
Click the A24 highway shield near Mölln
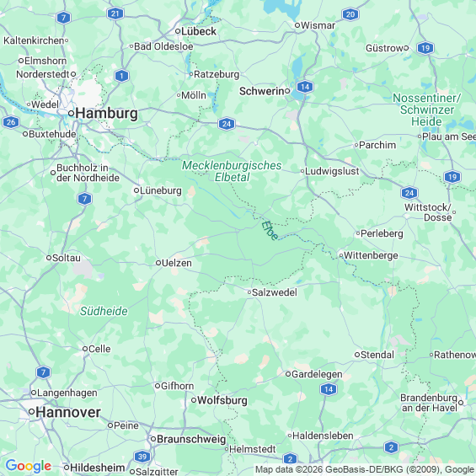(227, 124)
